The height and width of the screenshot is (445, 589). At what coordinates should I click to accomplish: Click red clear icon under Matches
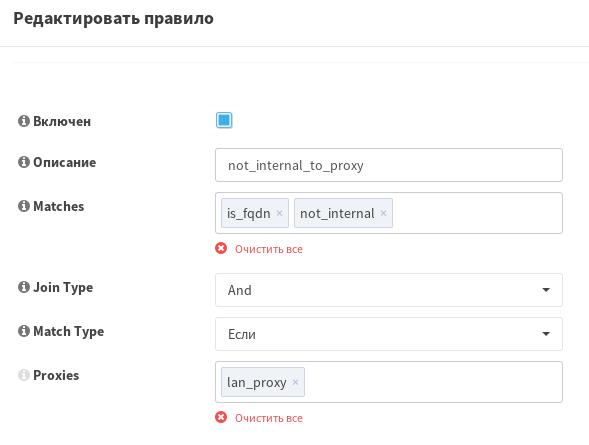221,249
